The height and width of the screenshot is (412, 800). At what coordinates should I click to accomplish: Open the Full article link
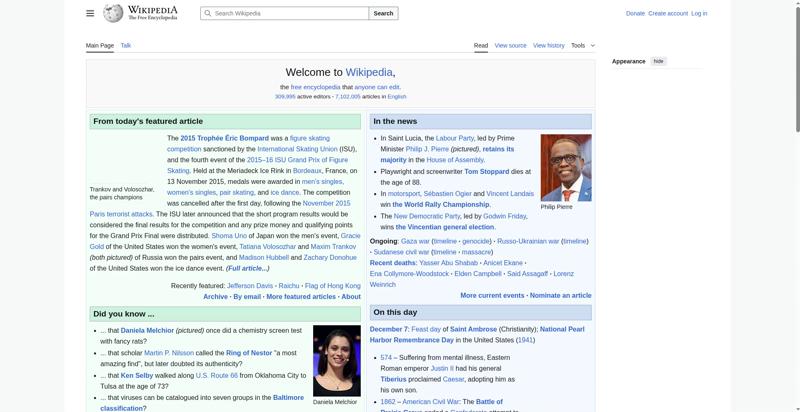tap(247, 268)
